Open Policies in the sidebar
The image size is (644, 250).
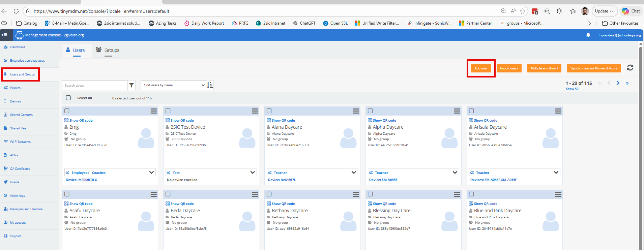(15, 88)
